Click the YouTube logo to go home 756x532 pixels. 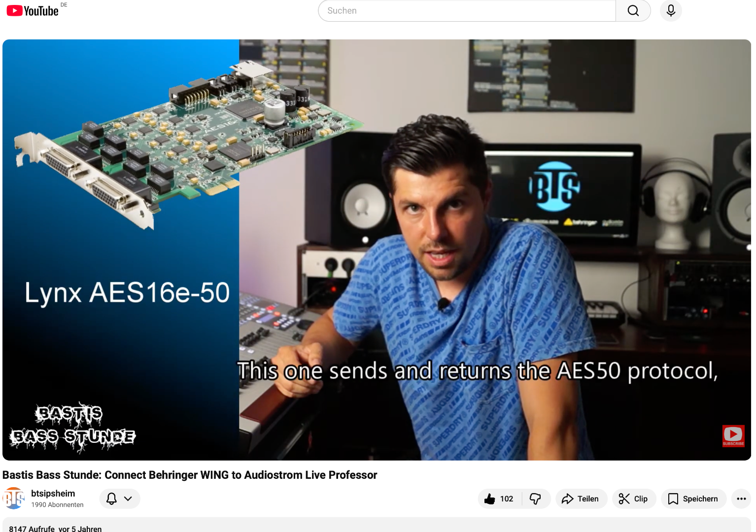coord(33,11)
